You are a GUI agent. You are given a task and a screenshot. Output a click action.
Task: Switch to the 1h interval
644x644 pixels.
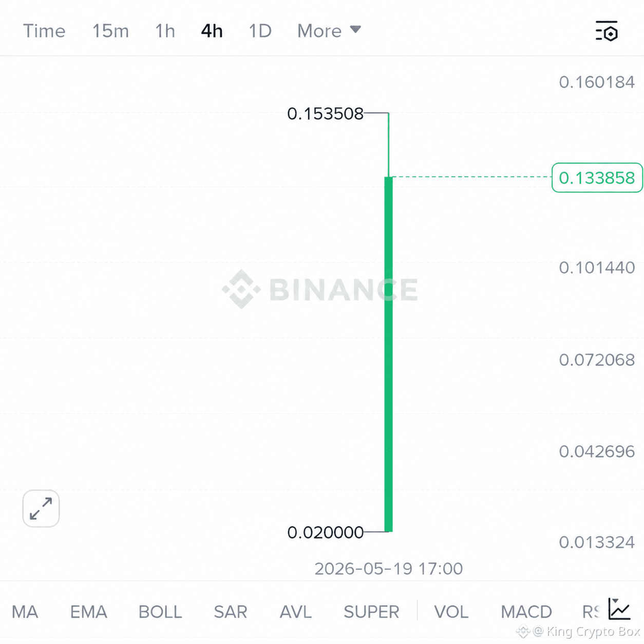(x=165, y=31)
